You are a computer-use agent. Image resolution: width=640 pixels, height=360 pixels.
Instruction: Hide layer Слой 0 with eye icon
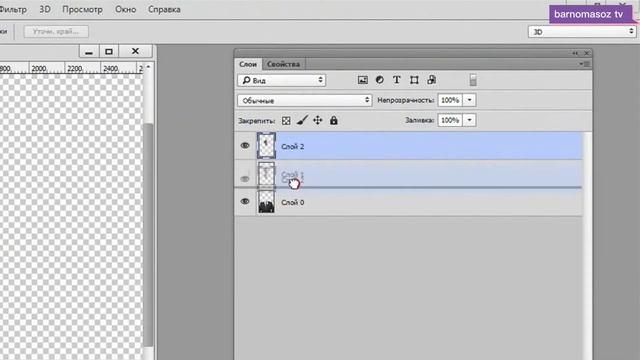pos(245,201)
